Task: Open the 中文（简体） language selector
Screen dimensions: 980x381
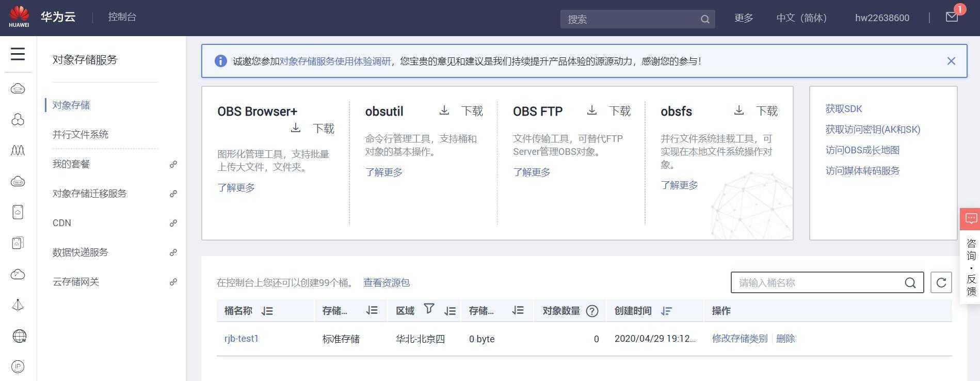Action: click(801, 18)
